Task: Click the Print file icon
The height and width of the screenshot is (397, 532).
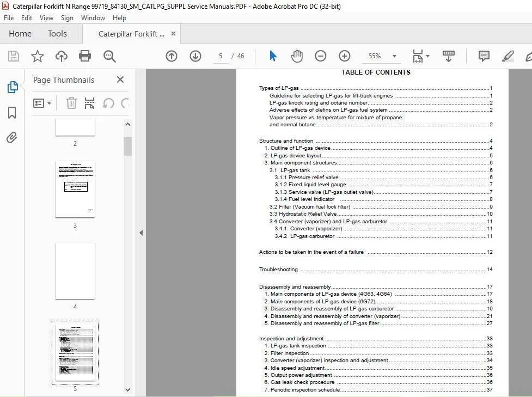Action: click(x=85, y=56)
